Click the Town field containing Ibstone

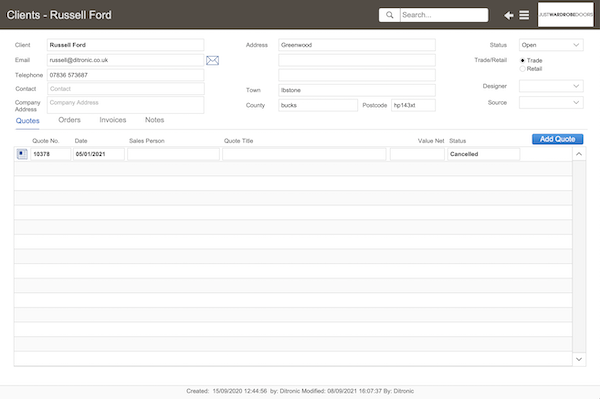(357, 90)
